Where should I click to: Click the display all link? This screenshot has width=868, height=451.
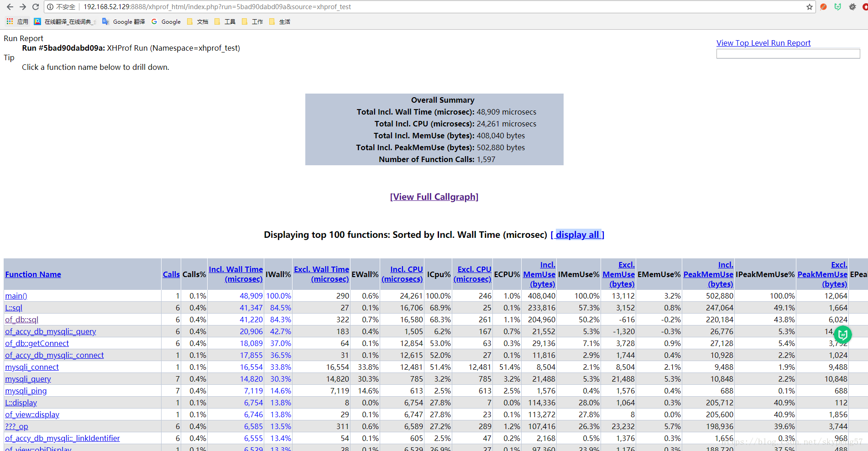point(577,235)
